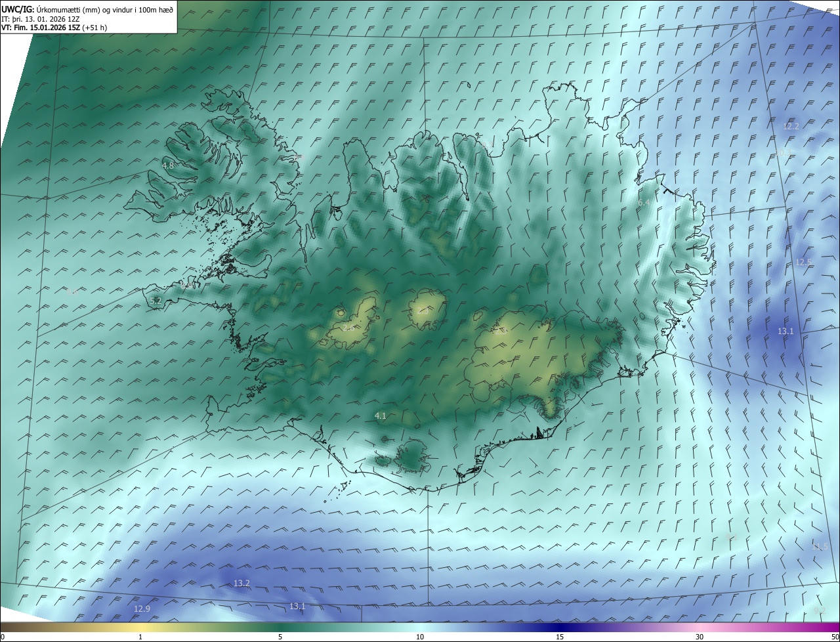Click the 11.5 value label
This screenshot has width=840, height=642.
[x=820, y=547]
